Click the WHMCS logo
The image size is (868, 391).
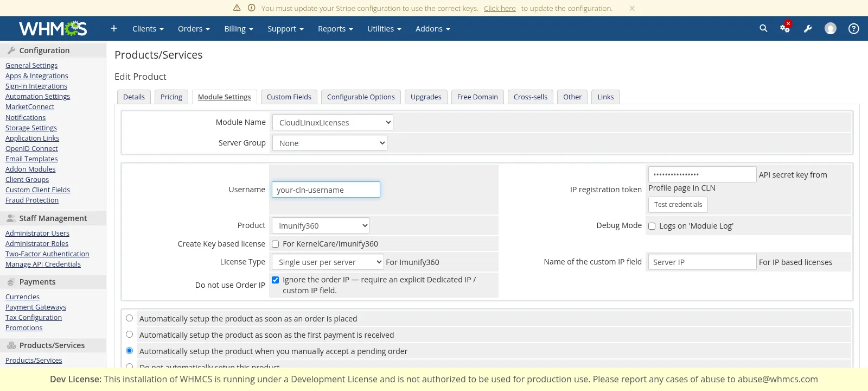pyautogui.click(x=53, y=28)
